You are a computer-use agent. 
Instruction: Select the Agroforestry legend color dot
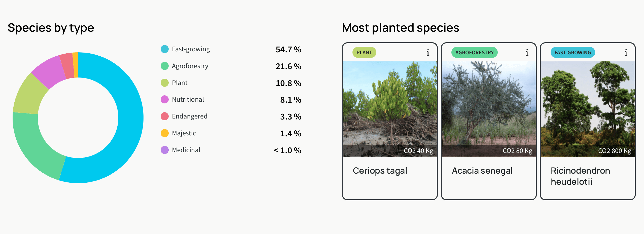[x=165, y=66]
